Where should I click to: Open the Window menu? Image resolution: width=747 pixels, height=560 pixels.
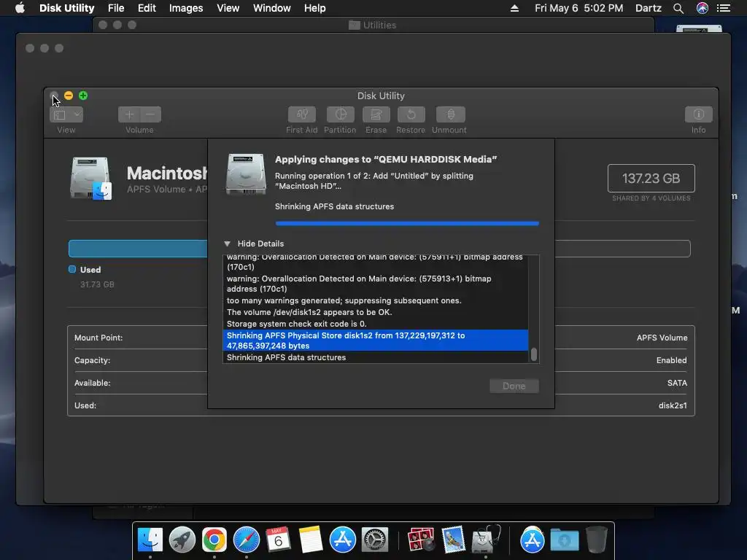click(x=271, y=8)
